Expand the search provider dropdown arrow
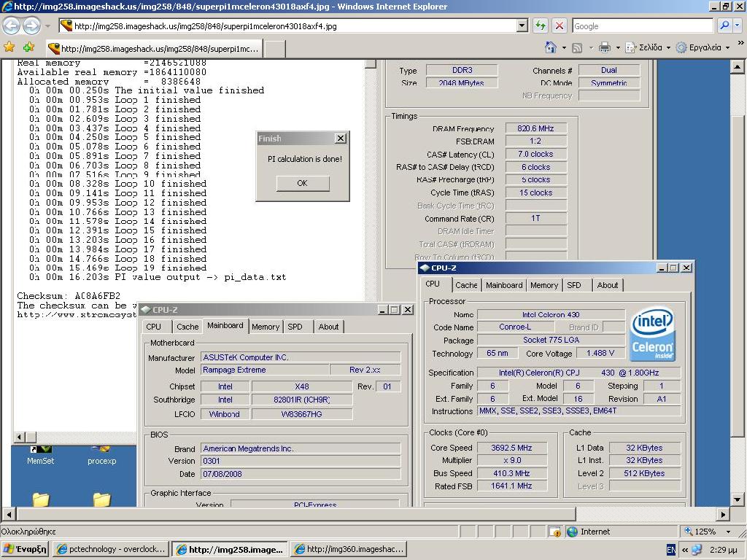This screenshot has width=747, height=560. 738,26
